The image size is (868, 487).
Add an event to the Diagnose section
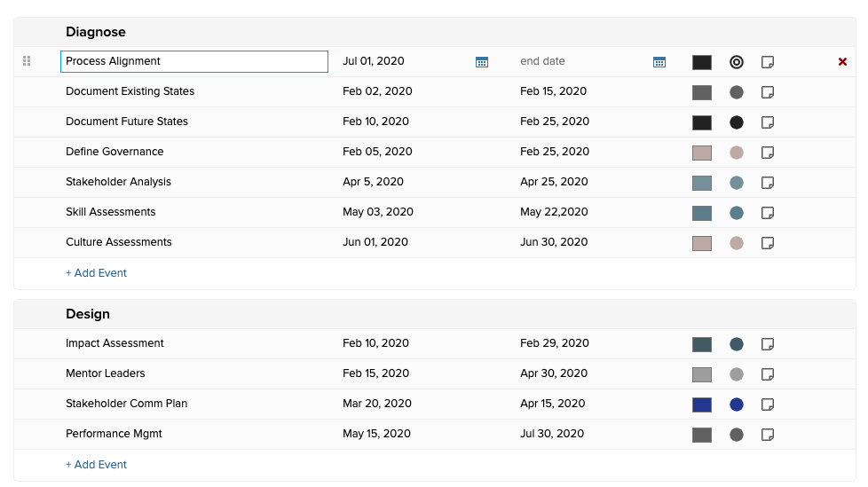pos(97,273)
